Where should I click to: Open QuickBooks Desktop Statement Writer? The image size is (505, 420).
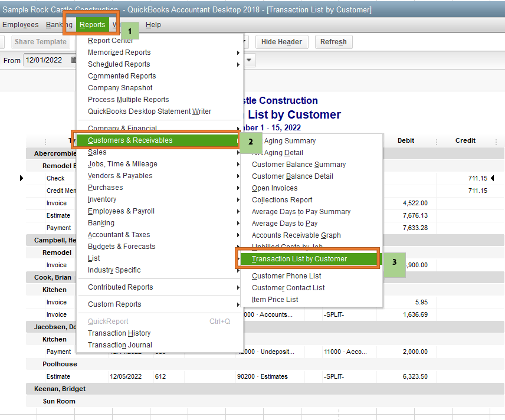(159, 111)
